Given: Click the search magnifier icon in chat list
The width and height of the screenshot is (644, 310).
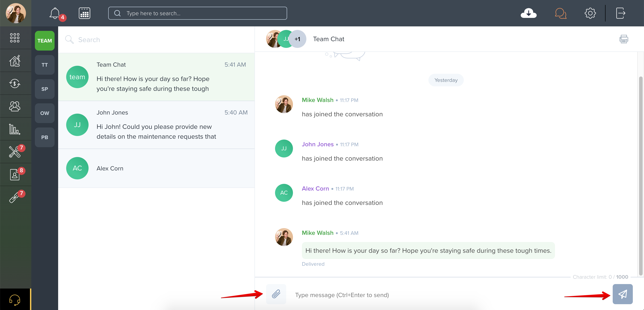Looking at the screenshot, I should pyautogui.click(x=69, y=40).
